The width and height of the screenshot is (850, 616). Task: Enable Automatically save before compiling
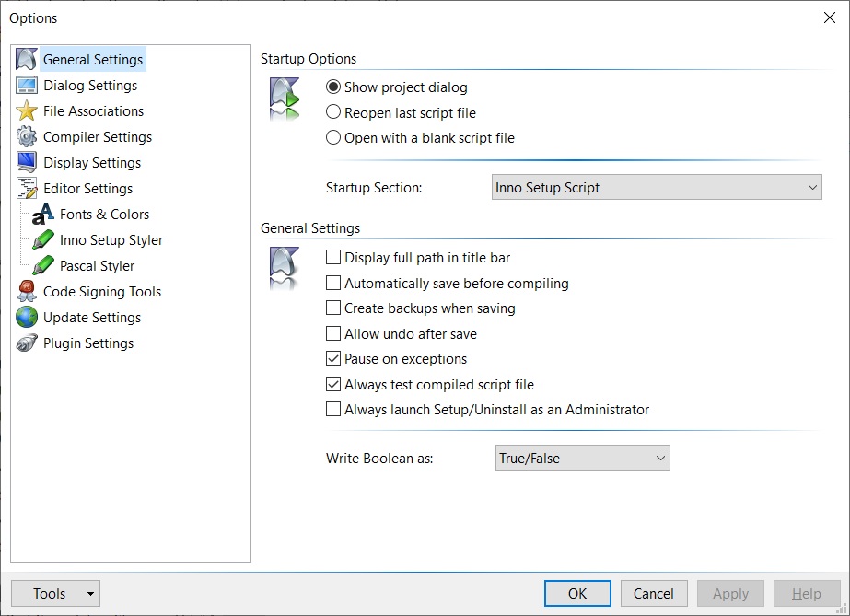(x=448, y=284)
